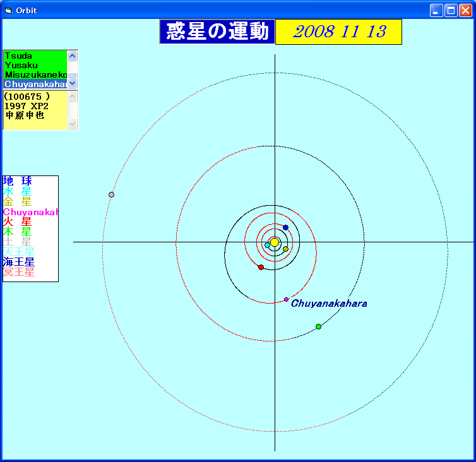476x462 pixels.
Task: Click the Chuyanakahara label on orbit
Action: pyautogui.click(x=329, y=304)
